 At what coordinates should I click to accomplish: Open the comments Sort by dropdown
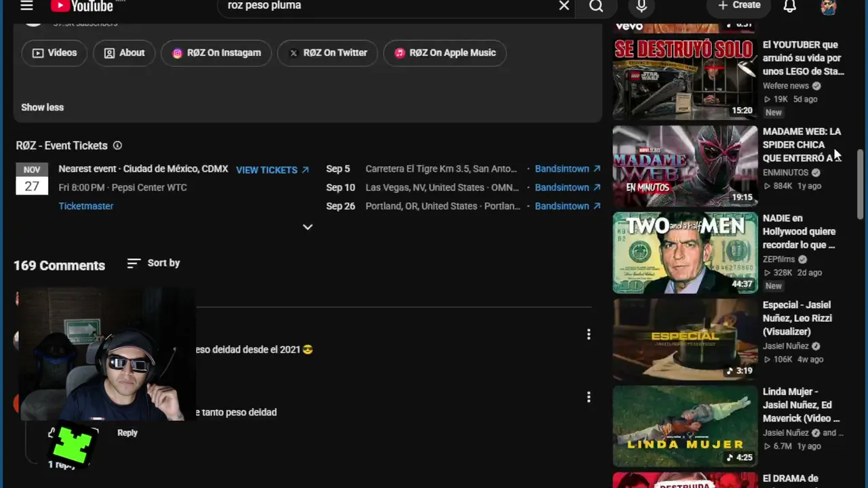click(153, 263)
